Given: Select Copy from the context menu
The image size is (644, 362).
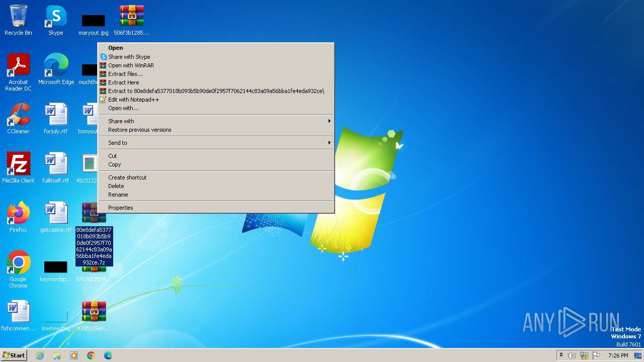Looking at the screenshot, I should click(x=216, y=164).
